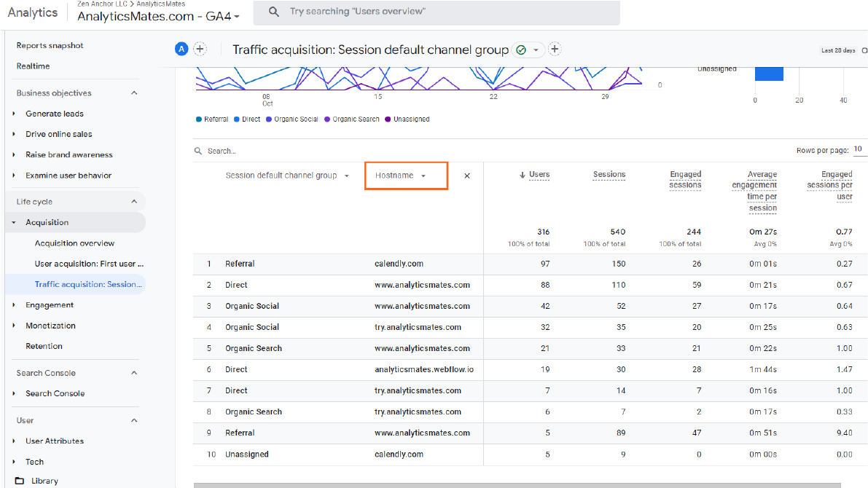This screenshot has height=488, width=868.
Task: Sort by Sessions column header
Action: tap(609, 174)
